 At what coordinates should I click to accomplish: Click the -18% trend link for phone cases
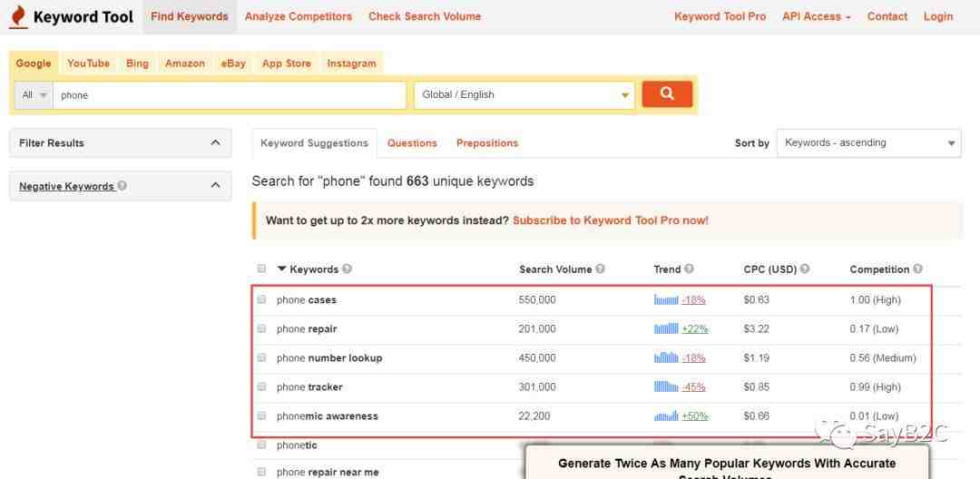[x=694, y=299]
